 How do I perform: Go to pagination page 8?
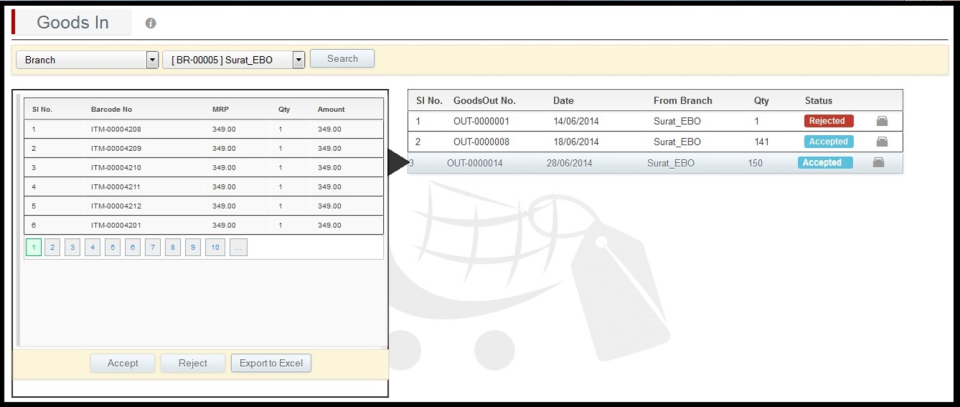click(x=173, y=247)
